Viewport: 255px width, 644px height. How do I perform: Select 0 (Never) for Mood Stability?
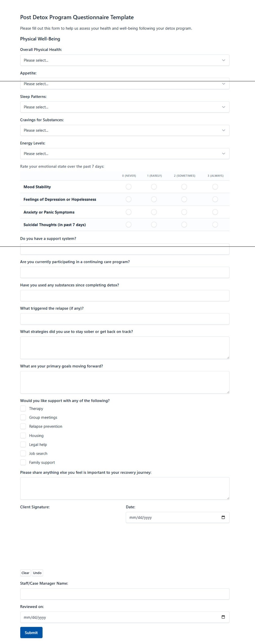pyautogui.click(x=128, y=187)
